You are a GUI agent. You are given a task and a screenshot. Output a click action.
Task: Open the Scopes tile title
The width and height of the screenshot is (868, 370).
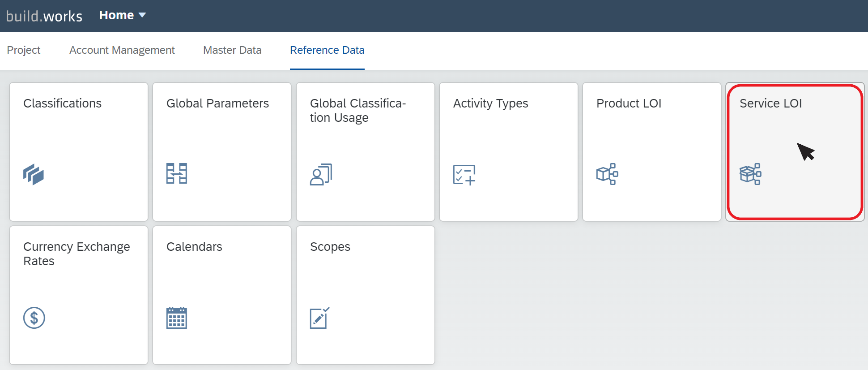(330, 247)
